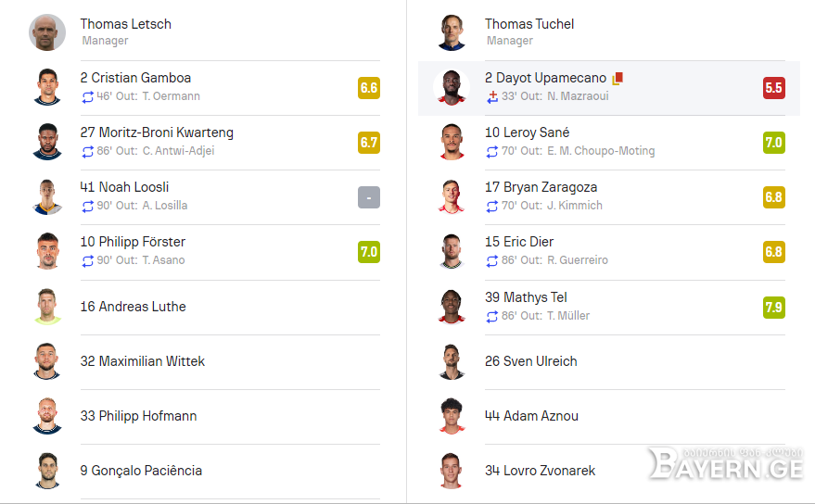The width and height of the screenshot is (815, 504).
Task: Click Mathys Tel's 7.9 rating badge
Action: (x=774, y=307)
